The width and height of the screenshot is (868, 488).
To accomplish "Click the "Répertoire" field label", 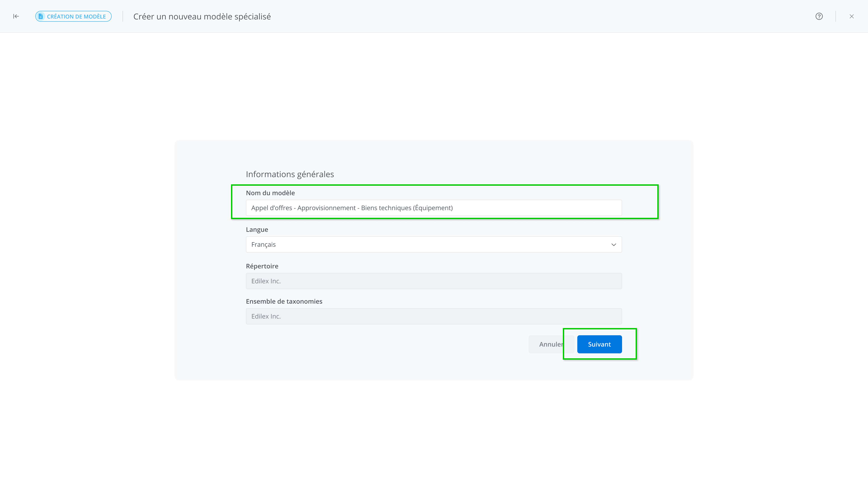I will (262, 266).
